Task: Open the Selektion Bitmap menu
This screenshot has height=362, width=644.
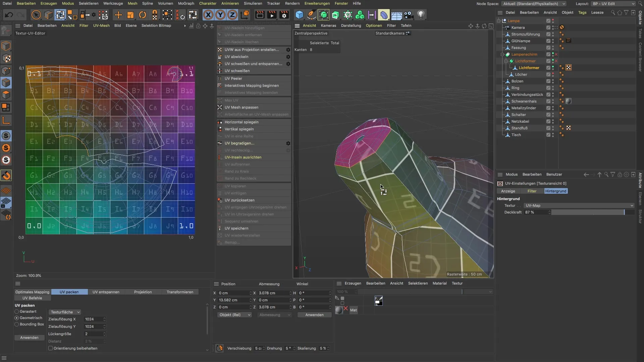Action: (x=156, y=25)
